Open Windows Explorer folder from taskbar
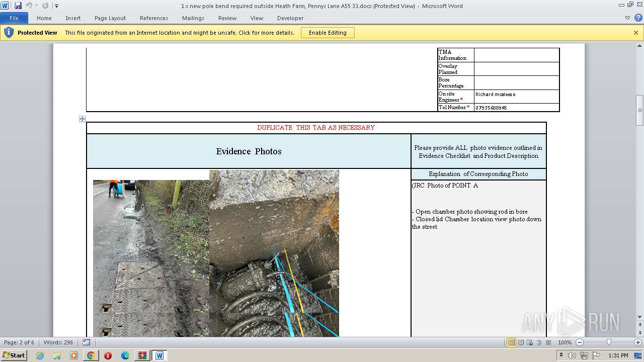 [x=57, y=355]
